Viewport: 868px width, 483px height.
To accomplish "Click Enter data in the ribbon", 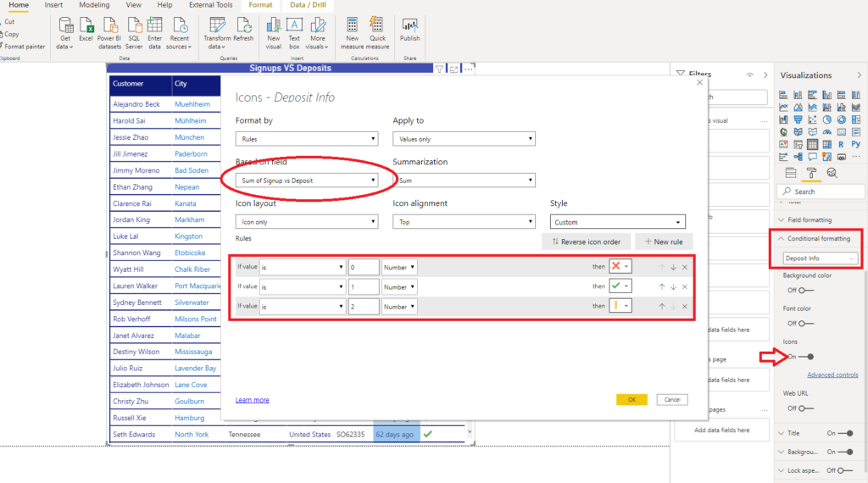I will (154, 33).
